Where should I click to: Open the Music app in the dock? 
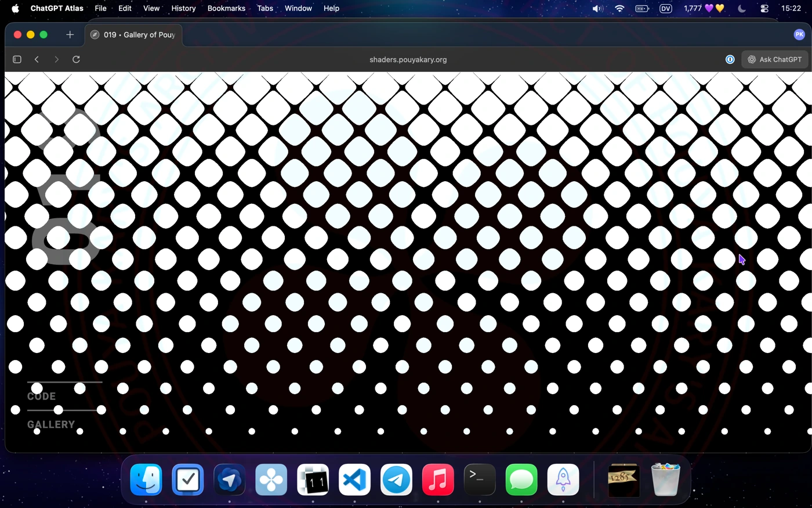coord(438,480)
